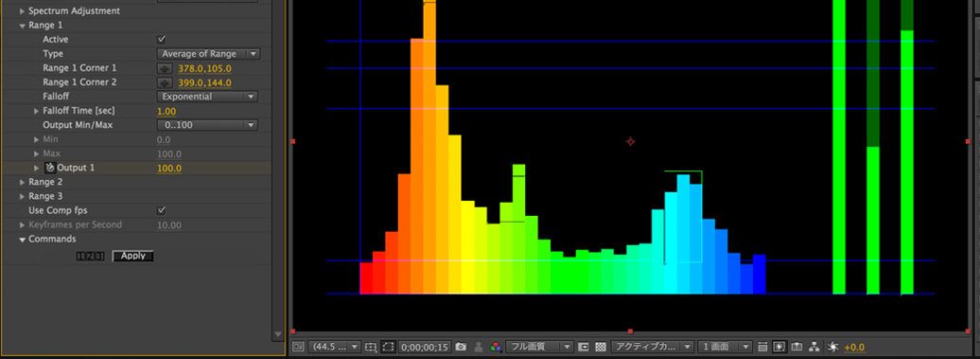Image resolution: width=980 pixels, height=359 pixels.
Task: Click the effect panel scrollbar down arrow
Action: point(279,335)
